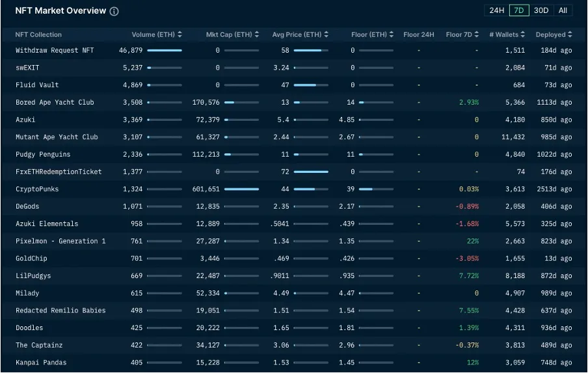Click the 7.55% Floor 7D value

tap(469, 311)
